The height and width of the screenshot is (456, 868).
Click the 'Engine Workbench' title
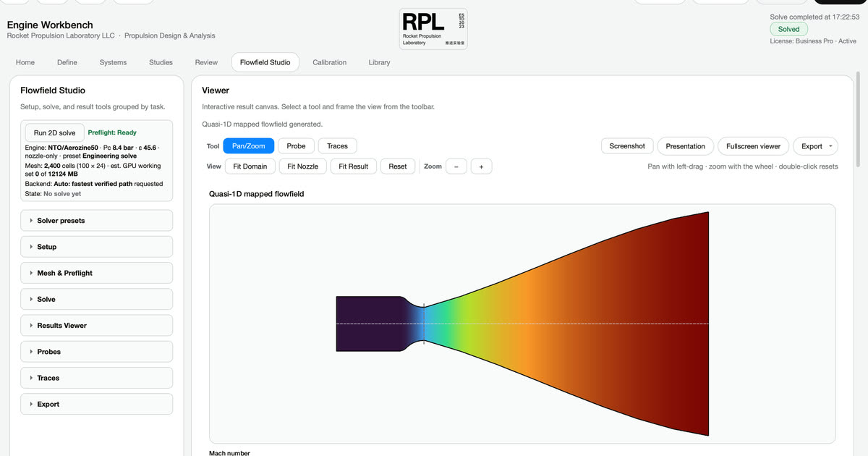(49, 25)
